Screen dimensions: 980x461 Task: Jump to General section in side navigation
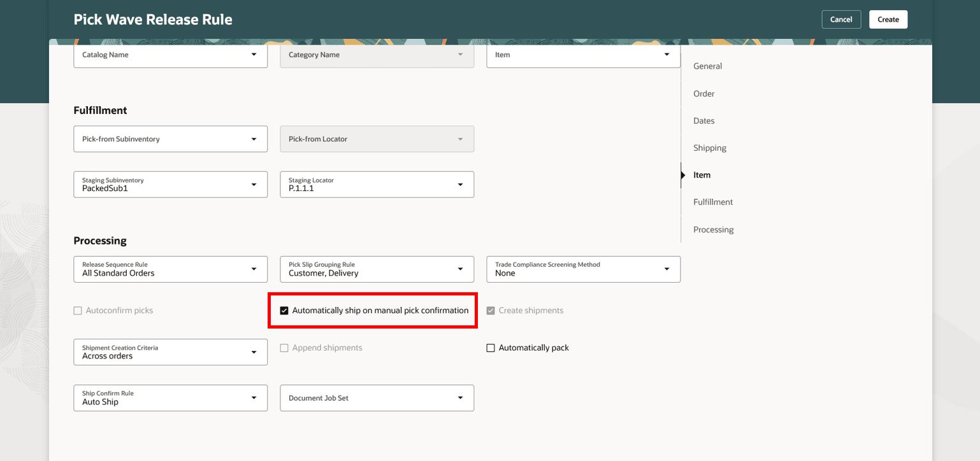tap(707, 66)
